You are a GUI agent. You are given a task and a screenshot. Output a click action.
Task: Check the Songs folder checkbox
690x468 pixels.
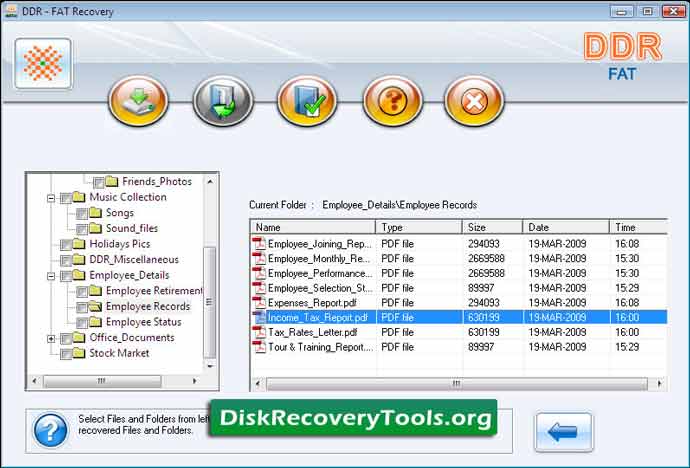tap(82, 214)
